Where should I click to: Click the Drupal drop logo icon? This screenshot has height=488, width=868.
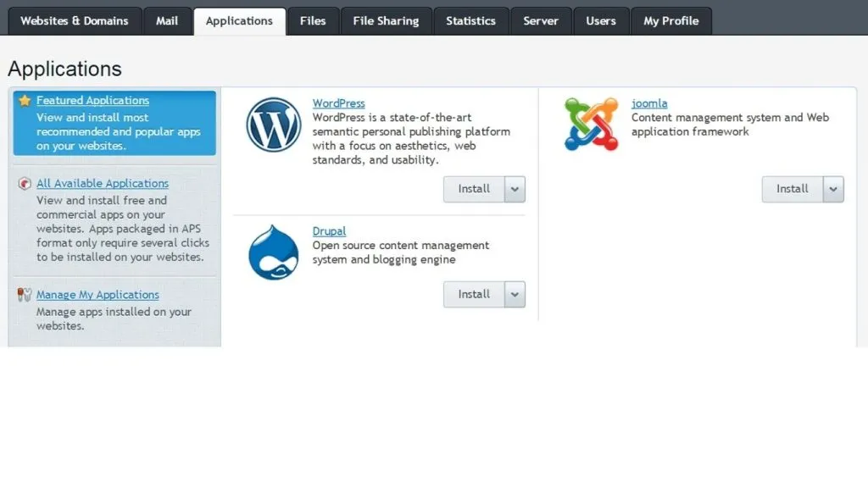274,252
